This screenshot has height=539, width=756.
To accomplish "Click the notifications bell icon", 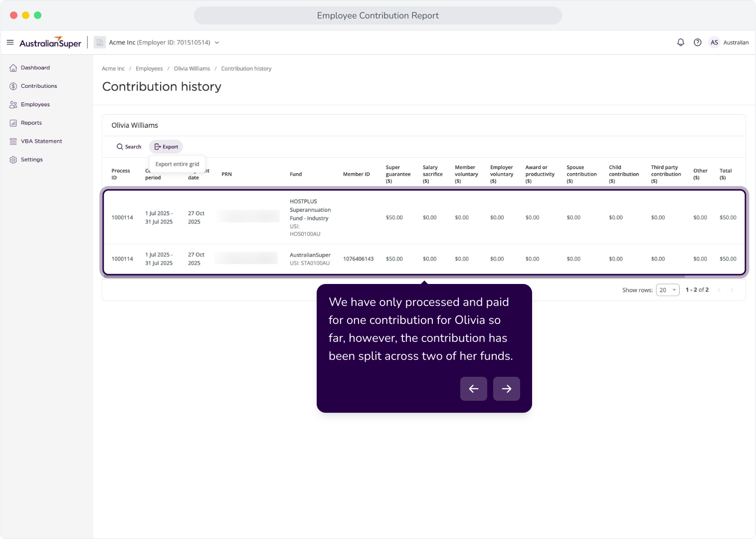I will [x=681, y=42].
